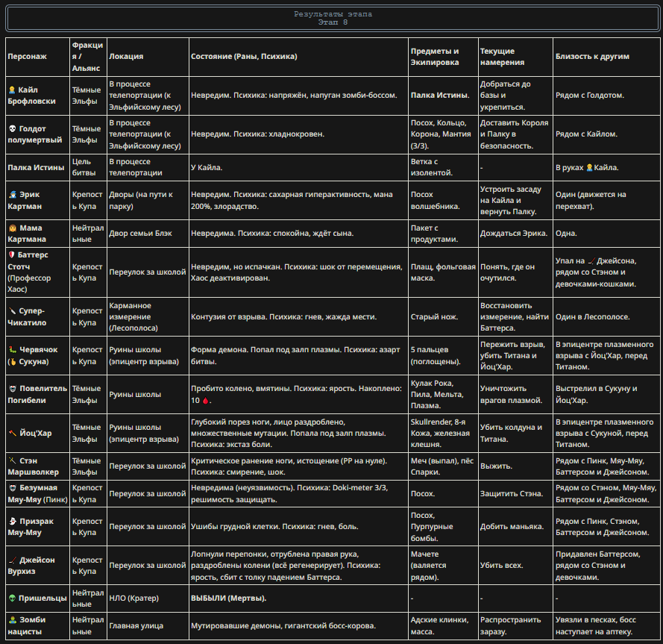Select the bold Палка Истины item text
663x644 pixels.
[440, 96]
